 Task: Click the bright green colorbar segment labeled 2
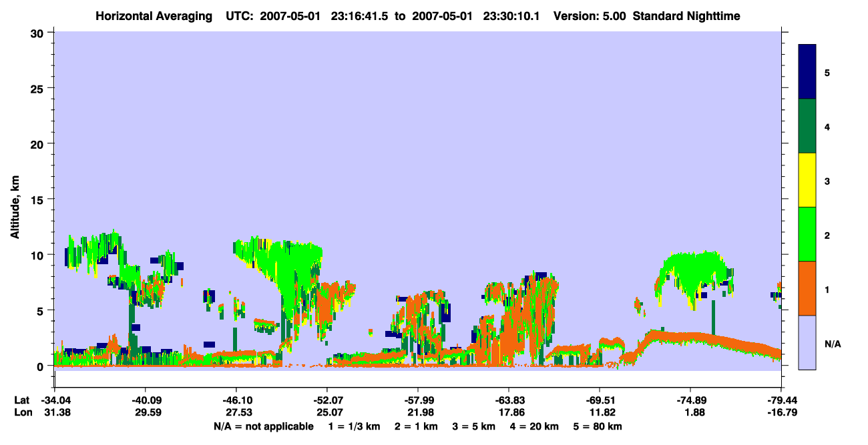807,234
